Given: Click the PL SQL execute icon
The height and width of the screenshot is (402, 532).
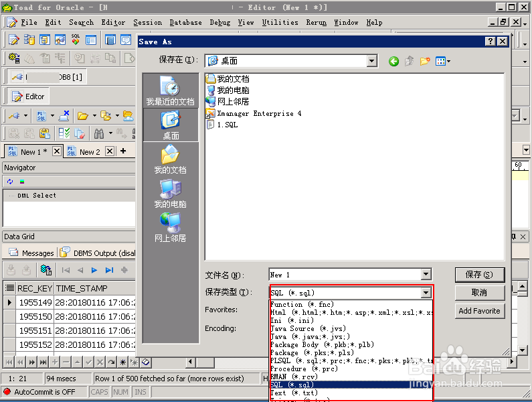Looking at the screenshot, I should point(41,116).
